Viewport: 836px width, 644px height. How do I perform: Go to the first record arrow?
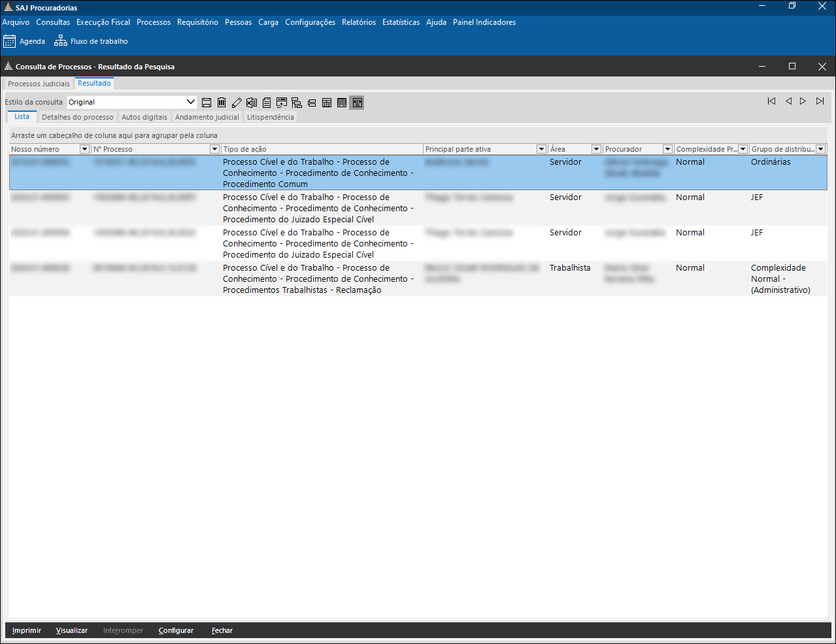click(x=771, y=101)
